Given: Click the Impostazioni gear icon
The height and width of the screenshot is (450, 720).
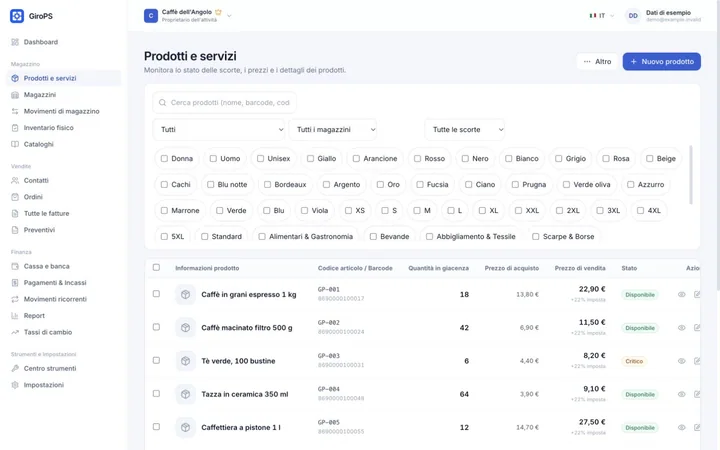Looking at the screenshot, I should click(x=15, y=385).
